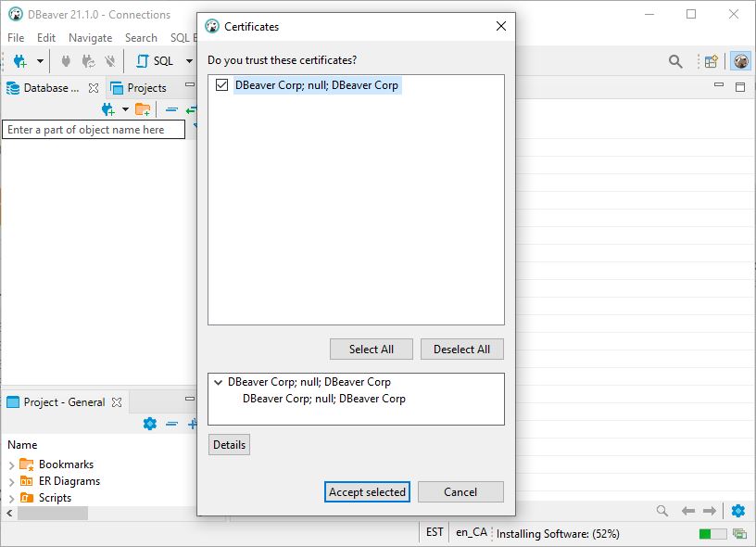
Task: Click the forward arrow icon at bottom right
Action: click(710, 511)
